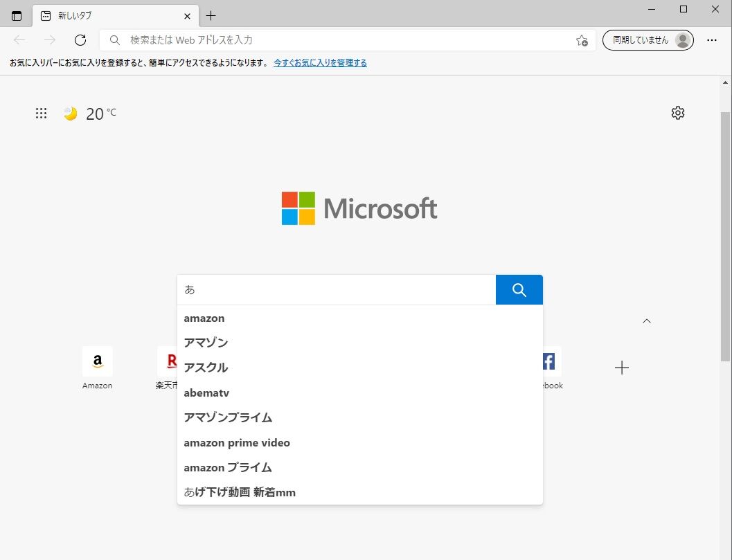Follow 今すぐお気に入りを管理する link

click(320, 62)
